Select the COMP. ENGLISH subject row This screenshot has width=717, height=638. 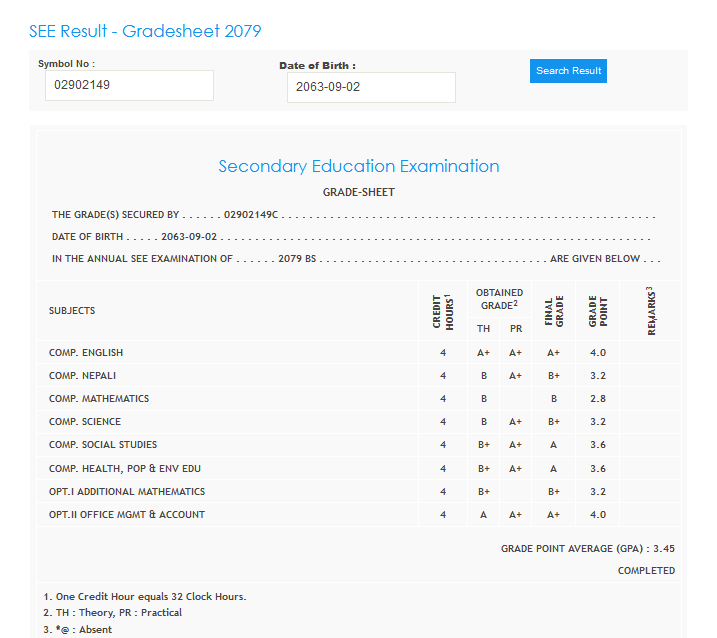coord(86,353)
